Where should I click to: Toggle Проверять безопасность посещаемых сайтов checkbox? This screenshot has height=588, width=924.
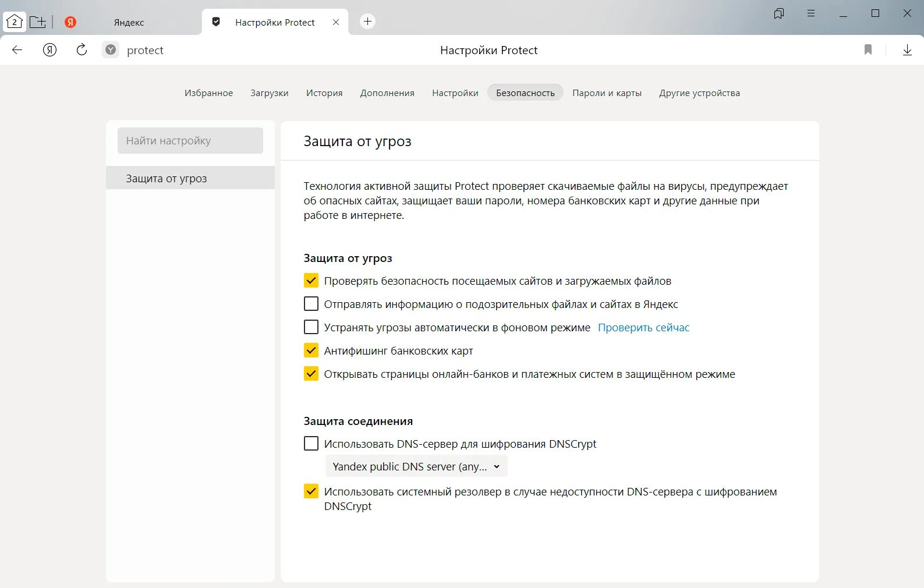click(x=311, y=281)
